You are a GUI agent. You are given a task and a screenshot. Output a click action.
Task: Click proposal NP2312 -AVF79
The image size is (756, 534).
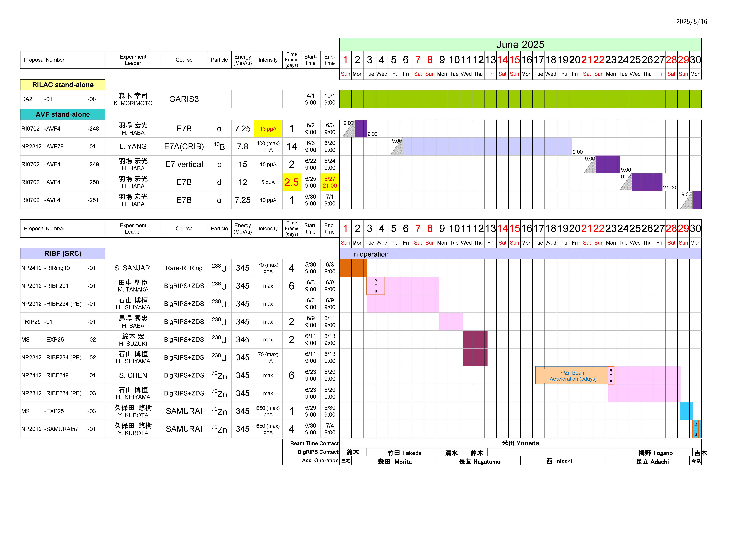(63, 146)
